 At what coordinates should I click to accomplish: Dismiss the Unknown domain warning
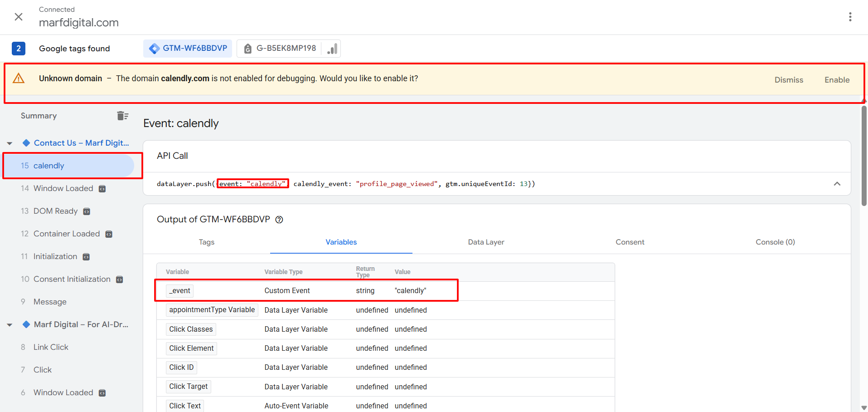tap(789, 80)
